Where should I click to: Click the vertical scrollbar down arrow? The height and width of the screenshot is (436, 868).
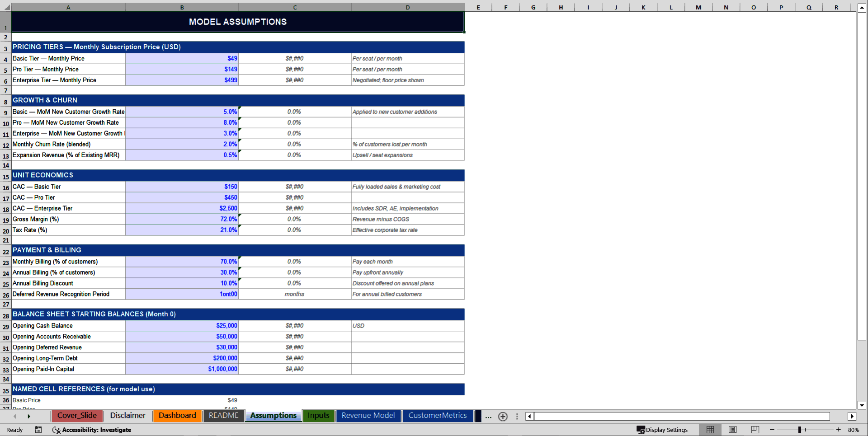tap(861, 406)
